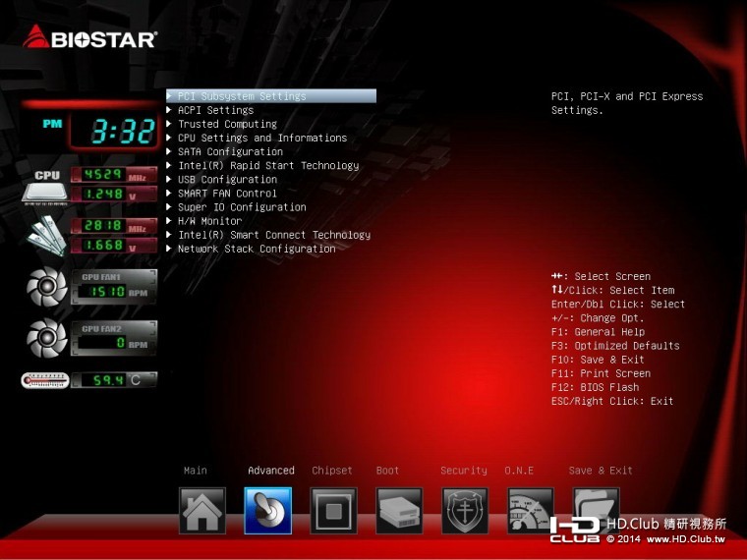The width and height of the screenshot is (747, 560).
Task: Switch to the Advanced tab label
Action: 271,471
